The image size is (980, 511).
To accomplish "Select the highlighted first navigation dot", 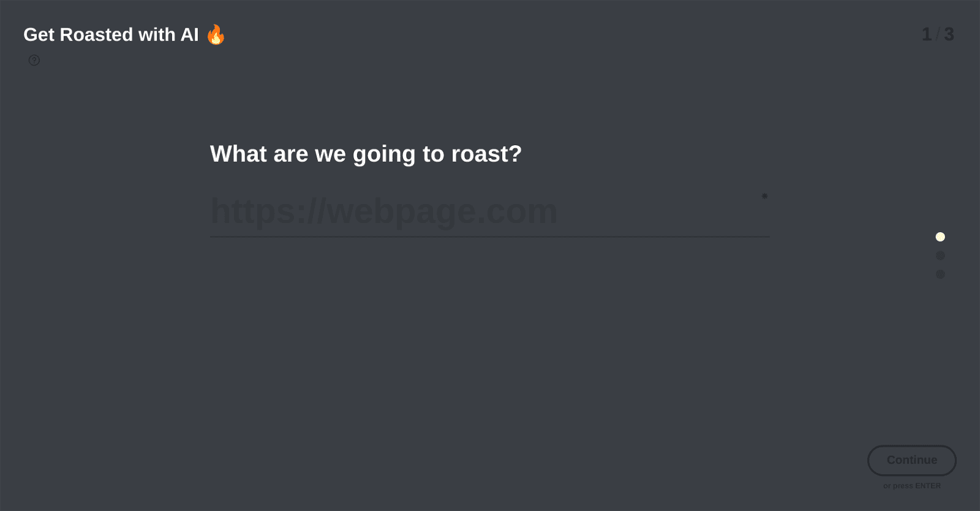I will (x=940, y=237).
